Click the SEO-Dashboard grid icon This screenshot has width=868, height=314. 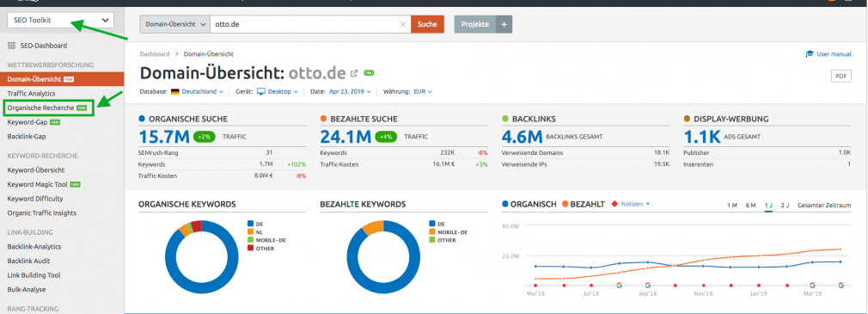point(12,46)
